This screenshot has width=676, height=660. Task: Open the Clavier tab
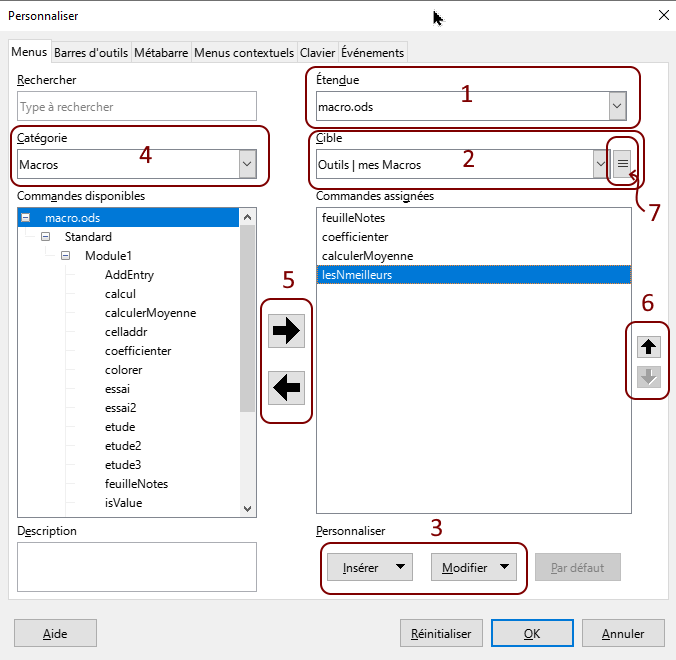pos(317,52)
